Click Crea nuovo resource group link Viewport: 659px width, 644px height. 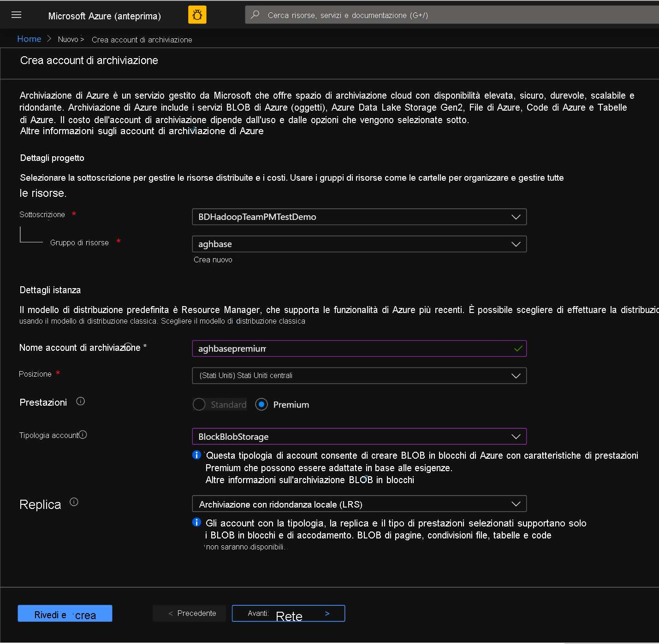click(x=213, y=260)
